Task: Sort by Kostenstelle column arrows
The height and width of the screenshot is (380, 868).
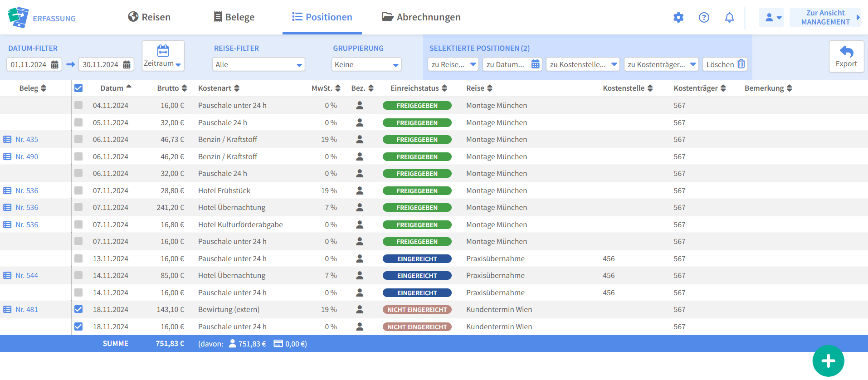Action: coord(650,88)
